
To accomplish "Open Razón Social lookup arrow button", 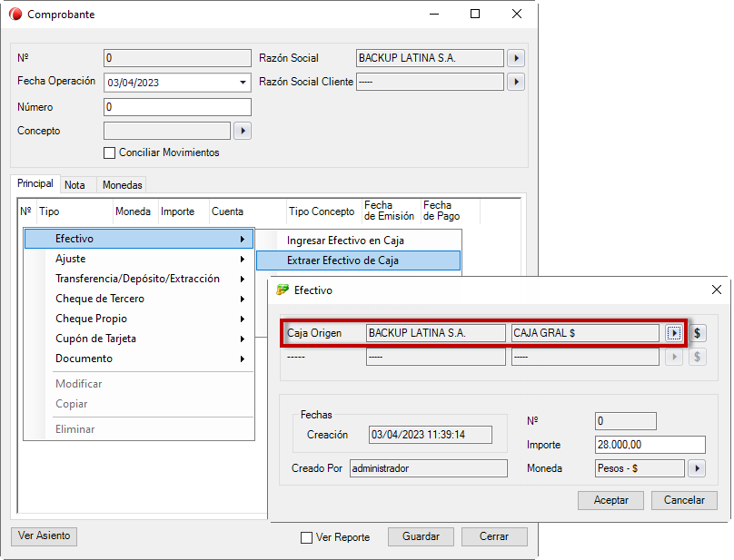I will (516, 58).
